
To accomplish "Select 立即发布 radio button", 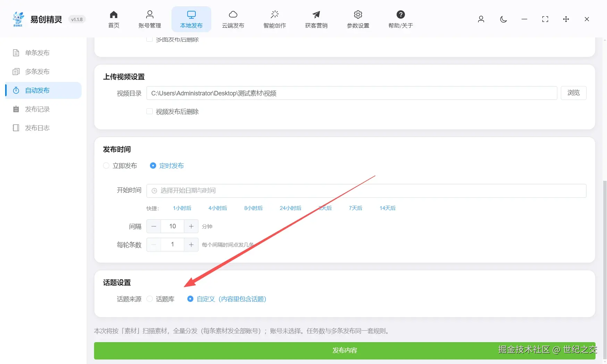I will (106, 166).
